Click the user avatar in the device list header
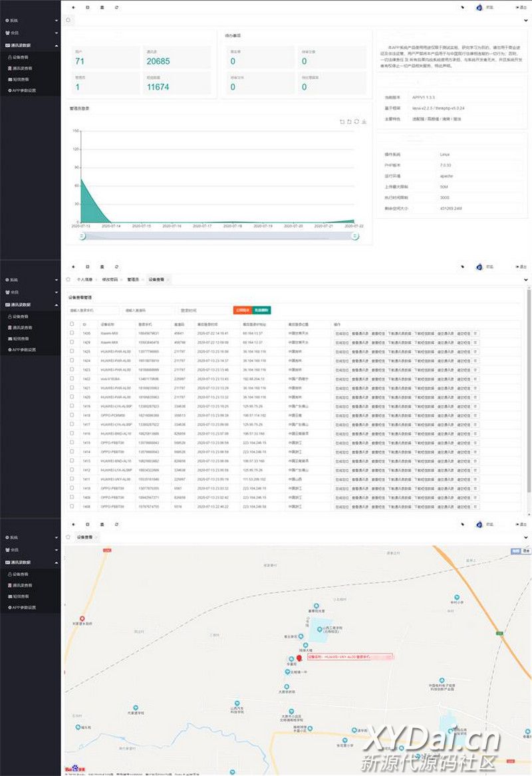532x776 pixels. tap(479, 267)
